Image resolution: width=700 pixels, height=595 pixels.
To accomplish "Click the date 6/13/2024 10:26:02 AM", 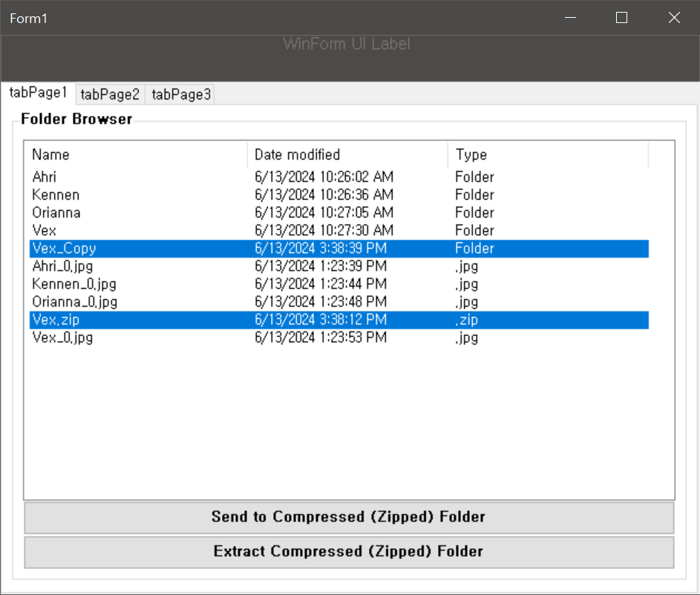I will point(324,177).
